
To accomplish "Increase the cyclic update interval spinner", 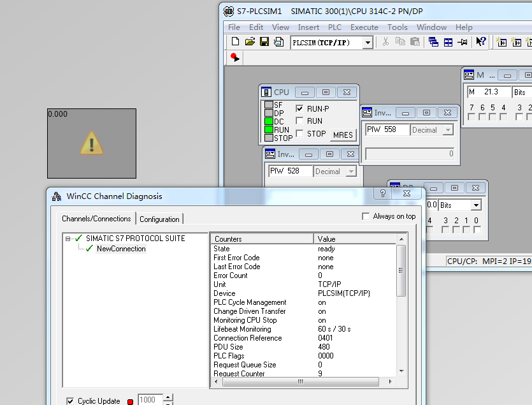I will 168,397.
